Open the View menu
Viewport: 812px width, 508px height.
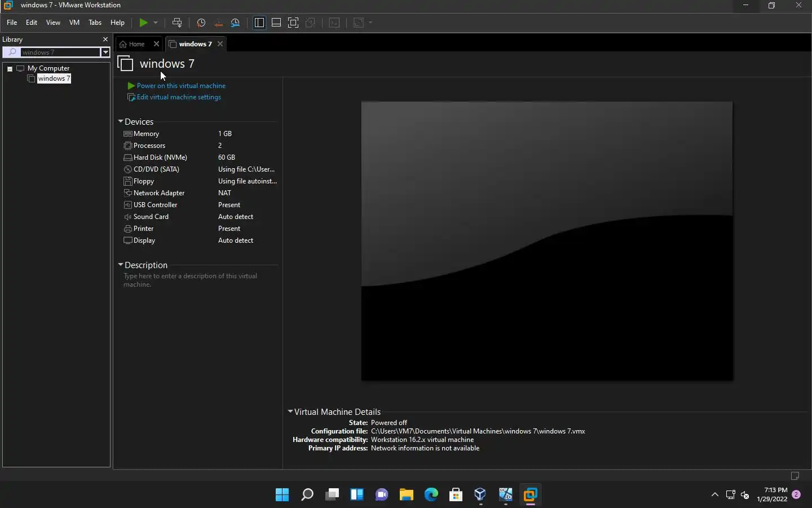[x=53, y=23]
